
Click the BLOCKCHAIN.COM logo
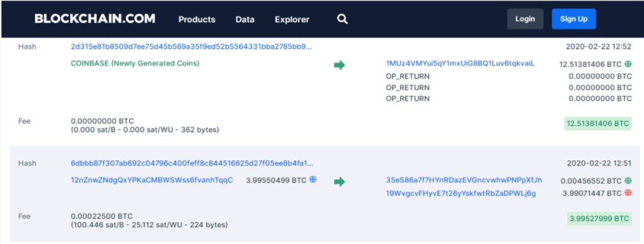95,19
